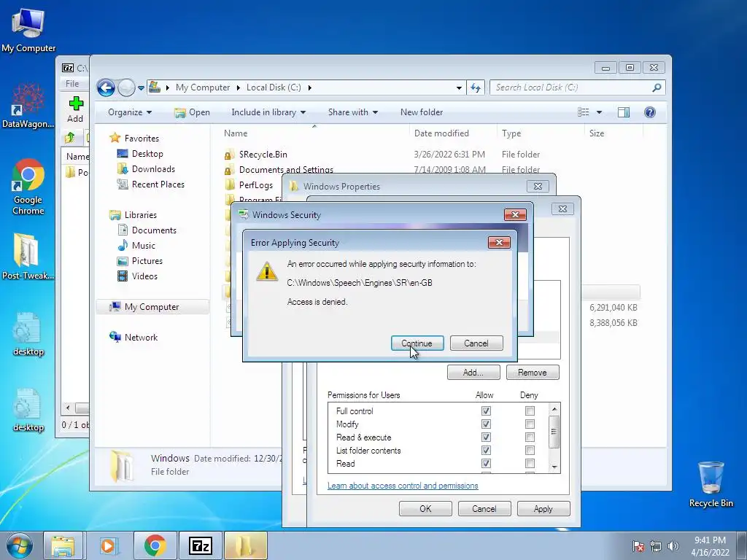The image size is (747, 560).
Task: Click the volume speaker tray icon
Action: pyautogui.click(x=673, y=546)
